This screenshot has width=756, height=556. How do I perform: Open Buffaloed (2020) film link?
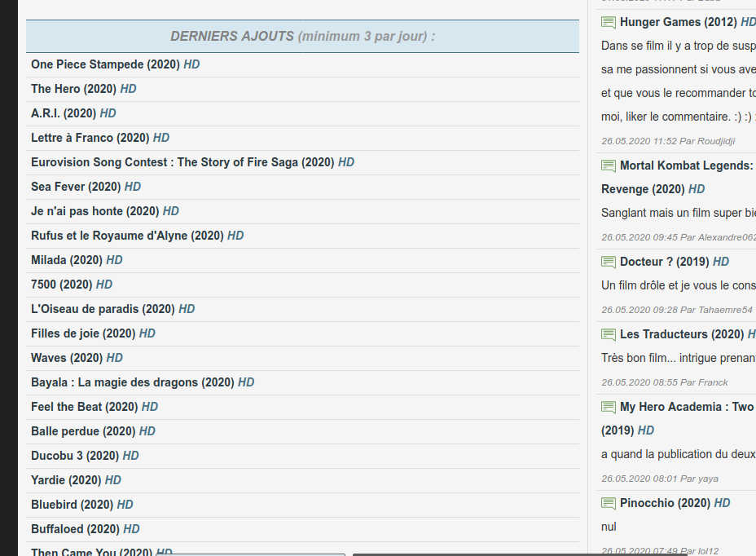coord(86,529)
